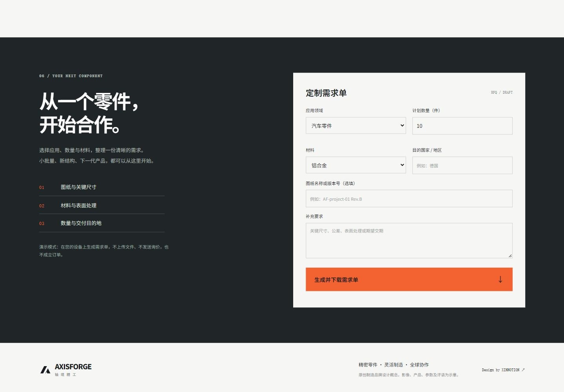Screen dimensions: 564x392
Task: Focus the 目的国家 / 地区 input field
Action: pyautogui.click(x=462, y=165)
